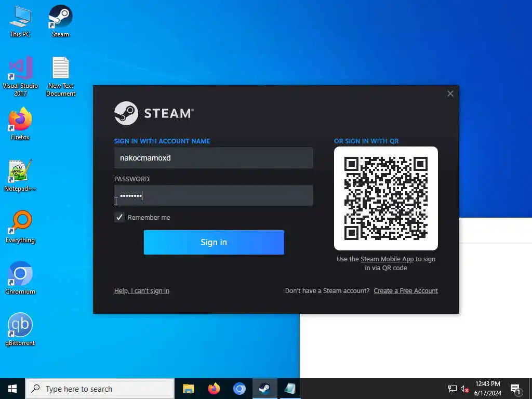The height and width of the screenshot is (399, 532).
Task: Open the Steam desktop shortcut
Action: (60, 21)
